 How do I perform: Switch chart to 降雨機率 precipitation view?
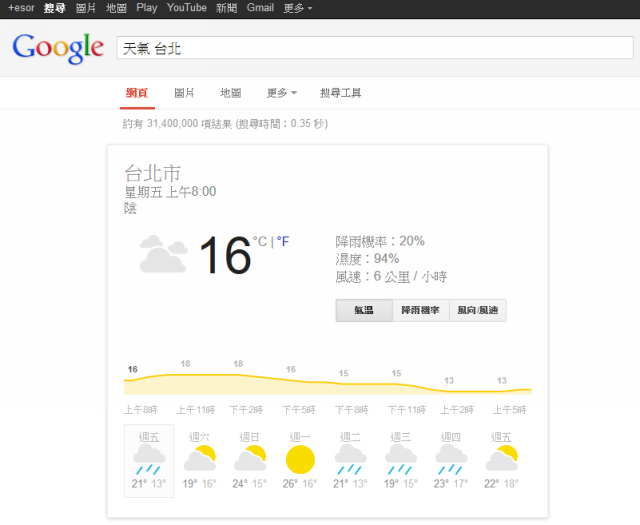coord(420,311)
